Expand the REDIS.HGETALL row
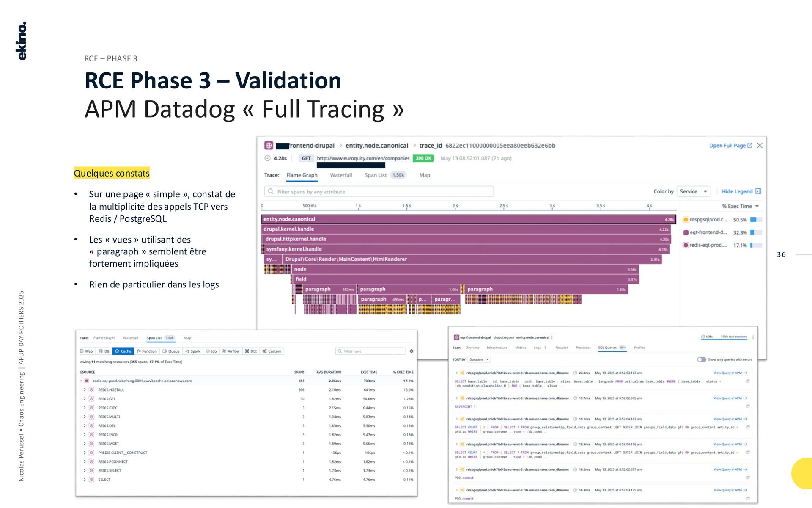The width and height of the screenshot is (812, 508). 85,389
